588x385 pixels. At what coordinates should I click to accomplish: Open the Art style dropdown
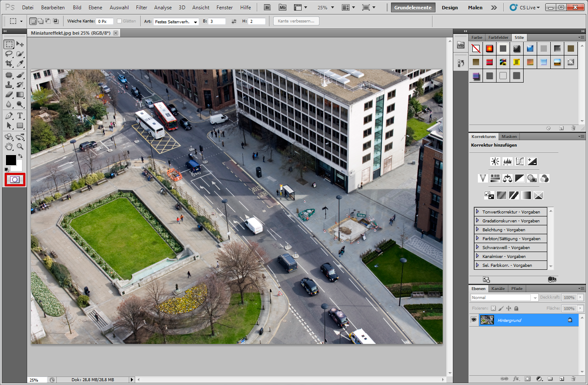click(x=176, y=22)
